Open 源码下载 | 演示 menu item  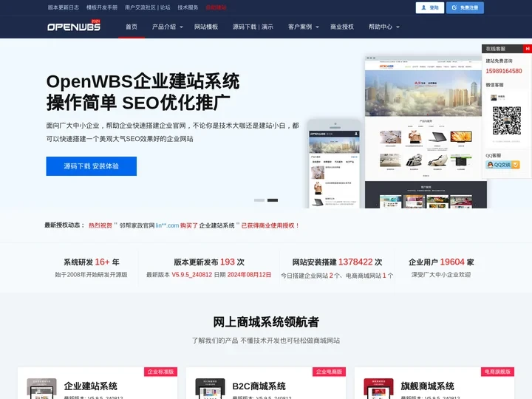point(253,27)
